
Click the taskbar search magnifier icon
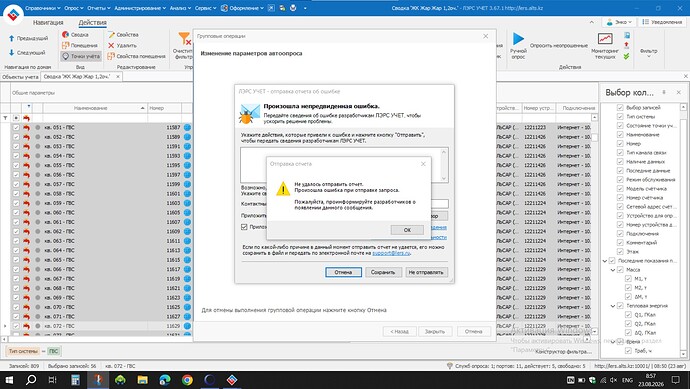click(x=31, y=380)
